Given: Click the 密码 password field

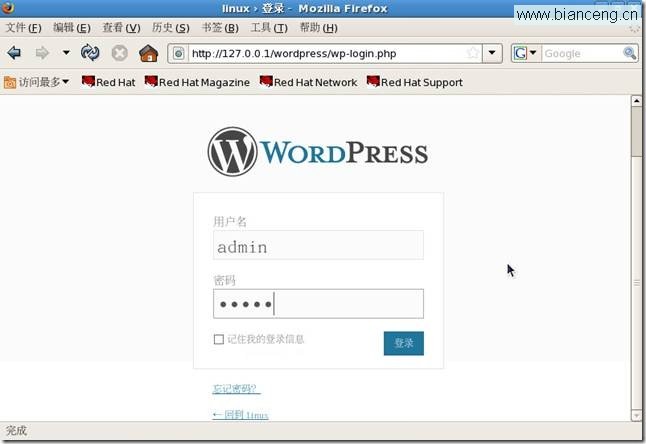Looking at the screenshot, I should pos(318,304).
